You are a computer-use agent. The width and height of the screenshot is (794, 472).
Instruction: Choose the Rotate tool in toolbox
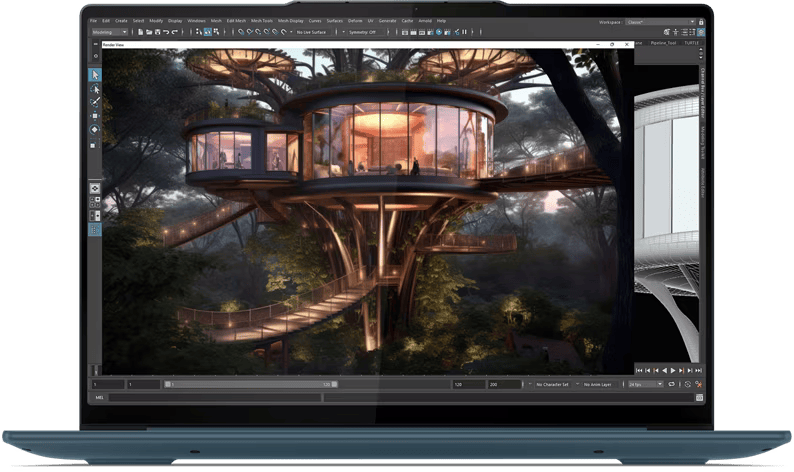95,129
